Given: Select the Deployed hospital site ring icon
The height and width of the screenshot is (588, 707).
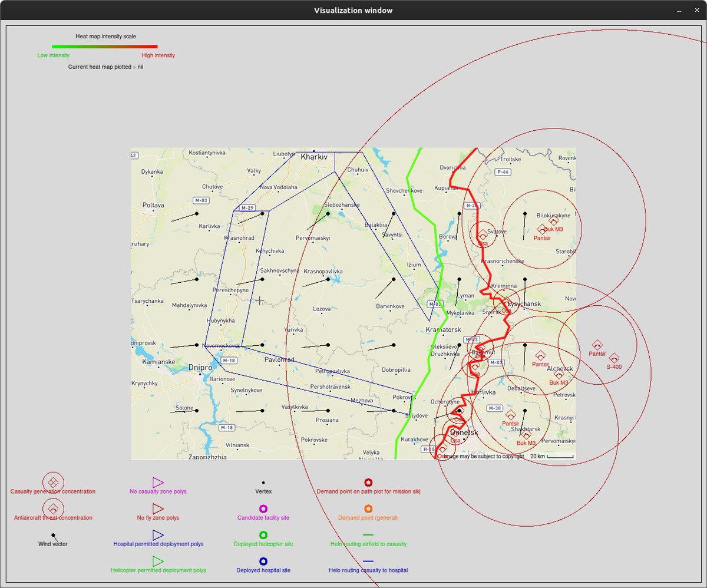Looking at the screenshot, I should pyautogui.click(x=263, y=561).
